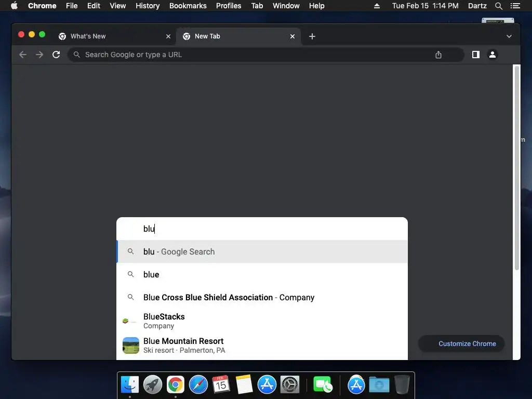Click Customize Chrome button
This screenshot has width=532, height=399.
461,344
